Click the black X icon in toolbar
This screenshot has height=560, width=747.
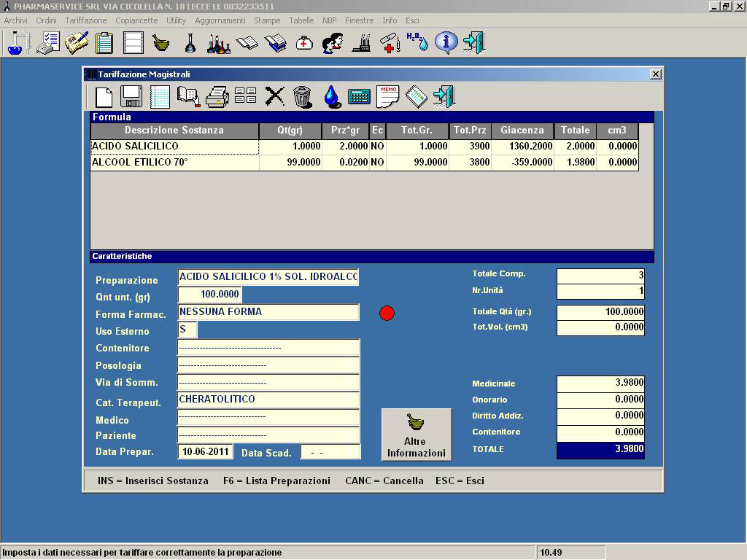274,96
